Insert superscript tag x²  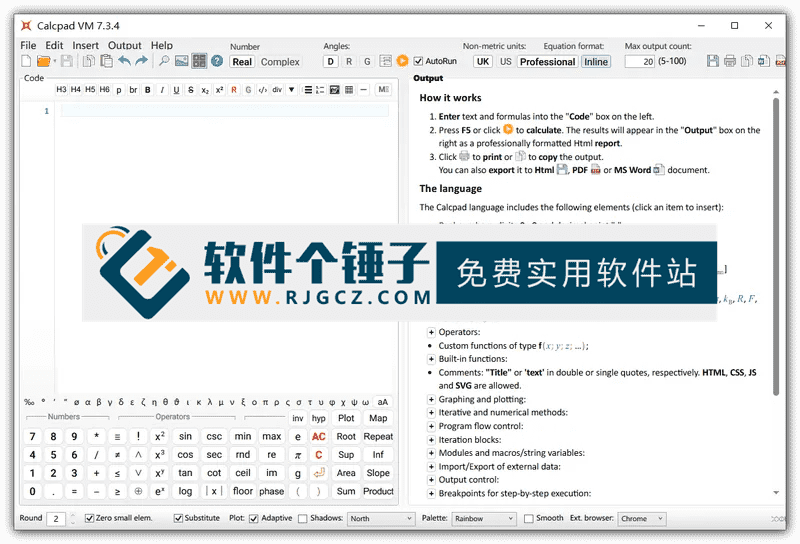coord(219,90)
